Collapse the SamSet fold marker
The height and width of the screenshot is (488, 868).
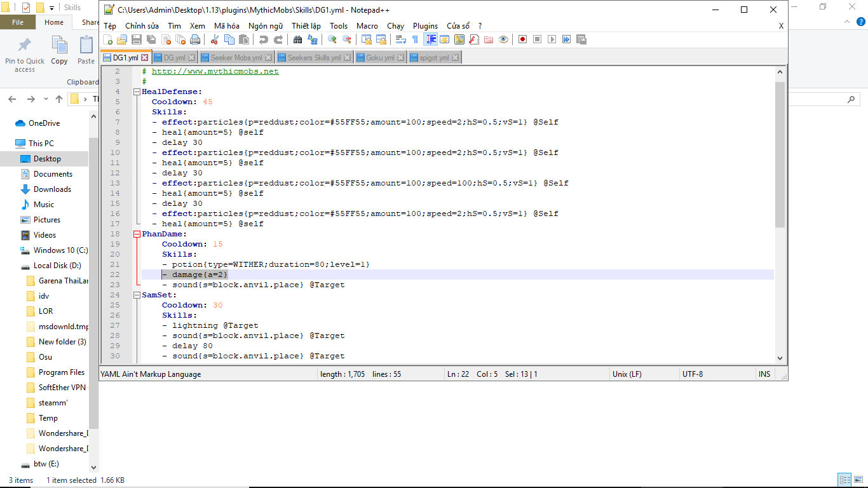pyautogui.click(x=137, y=295)
